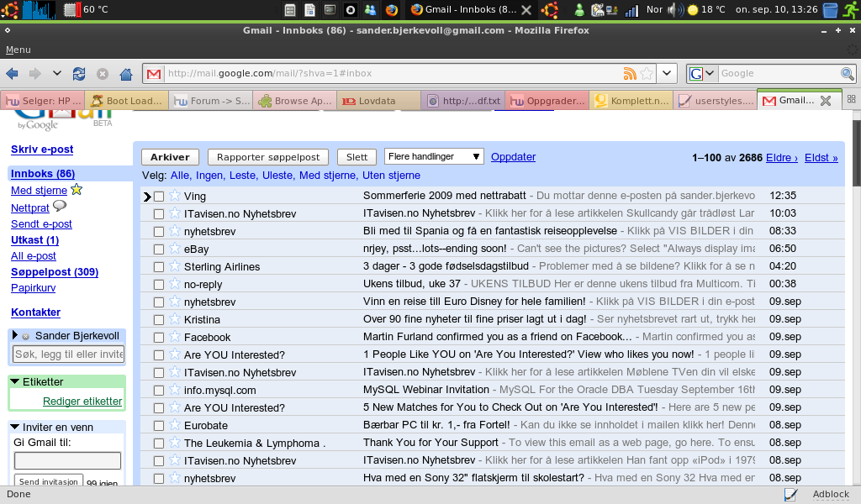Select the Sterling Airlines email checkbox
Screen dimensions: 861x504
(159, 267)
